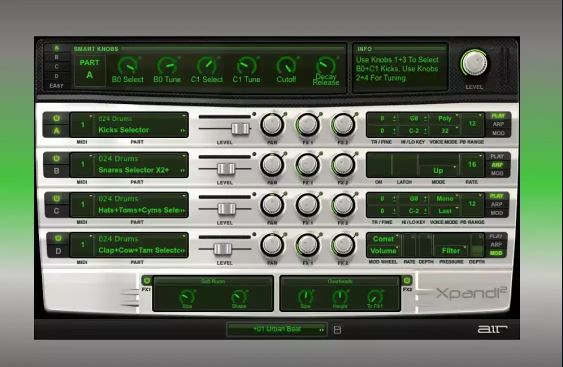Viewport: 563px width, 367px height.
Task: Click the MIDI channel field of part B
Action: [83, 164]
